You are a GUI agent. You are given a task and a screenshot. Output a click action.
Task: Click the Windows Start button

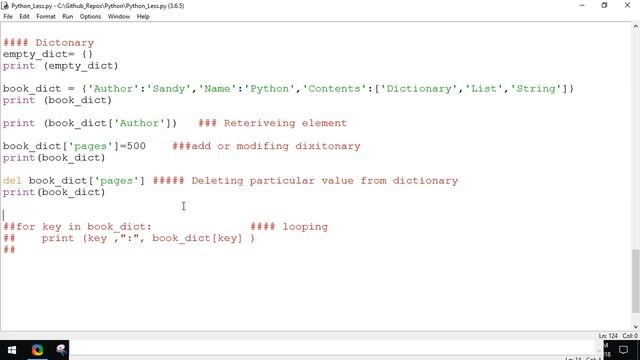[12, 350]
